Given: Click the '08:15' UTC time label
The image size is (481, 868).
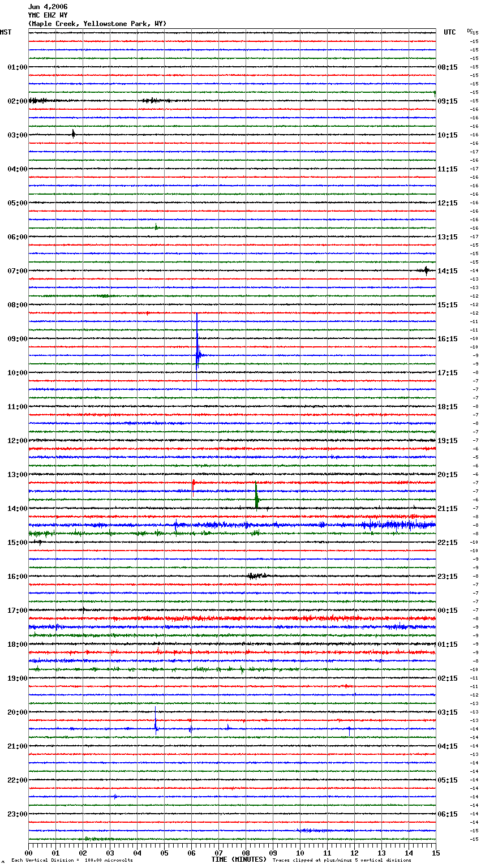Looking at the screenshot, I should (x=448, y=67).
